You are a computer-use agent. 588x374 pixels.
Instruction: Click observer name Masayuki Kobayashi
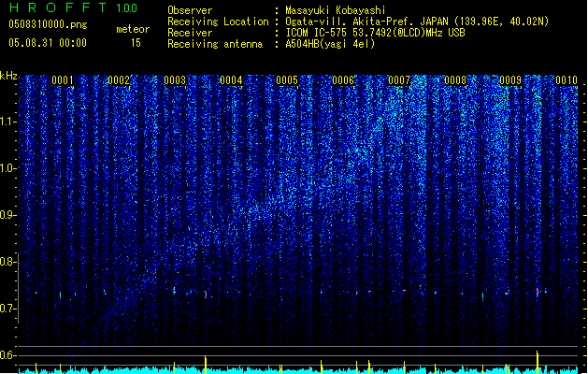336,10
